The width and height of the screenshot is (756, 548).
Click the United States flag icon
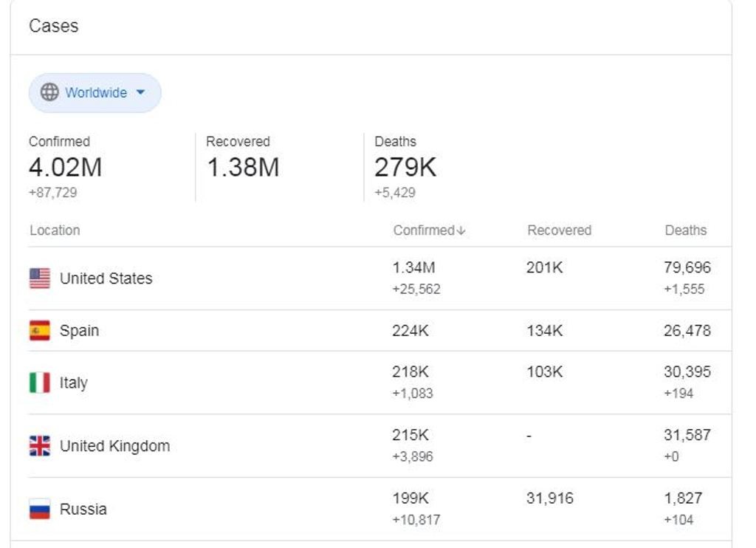40,278
